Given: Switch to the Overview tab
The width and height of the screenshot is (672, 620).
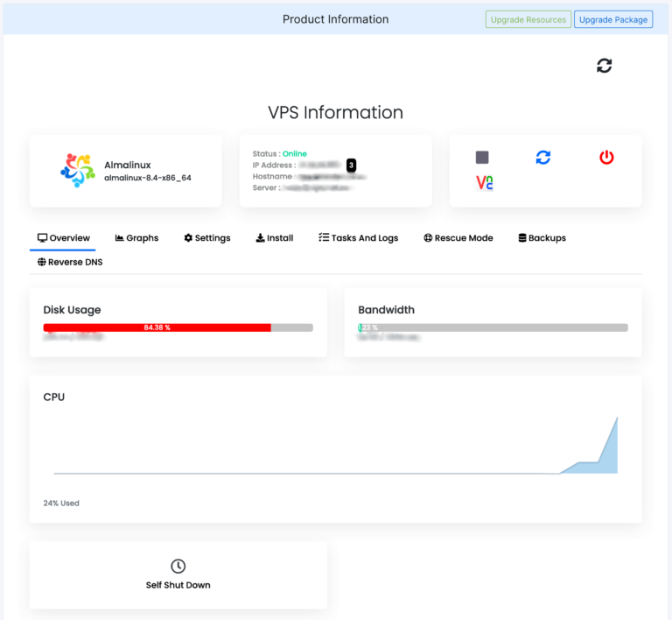Looking at the screenshot, I should tap(63, 238).
